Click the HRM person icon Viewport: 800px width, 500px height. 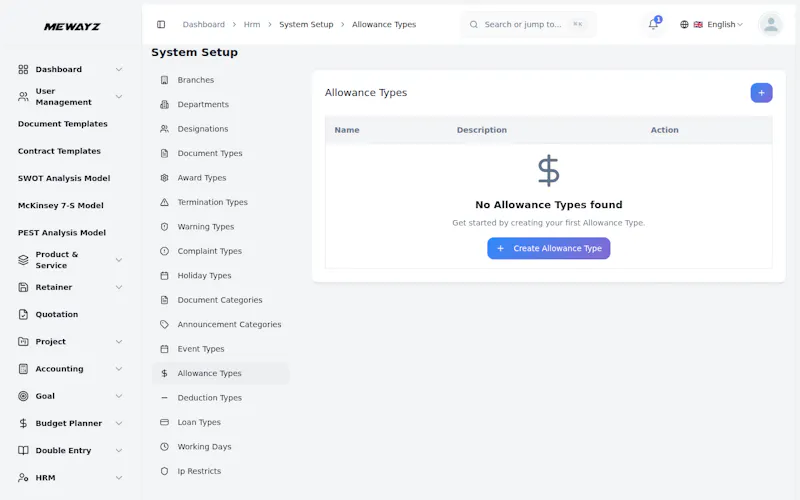pyautogui.click(x=23, y=478)
